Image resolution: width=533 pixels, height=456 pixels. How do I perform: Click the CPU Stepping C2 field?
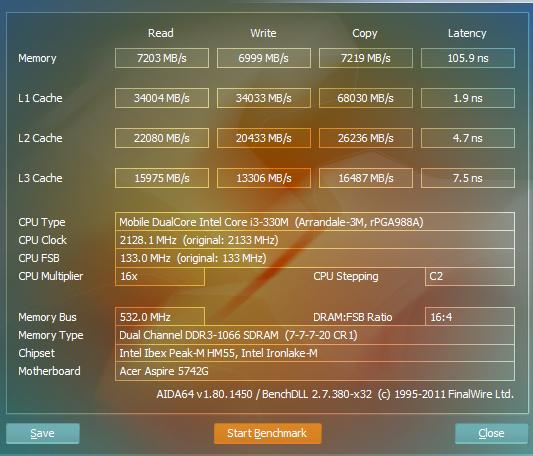pos(470,276)
